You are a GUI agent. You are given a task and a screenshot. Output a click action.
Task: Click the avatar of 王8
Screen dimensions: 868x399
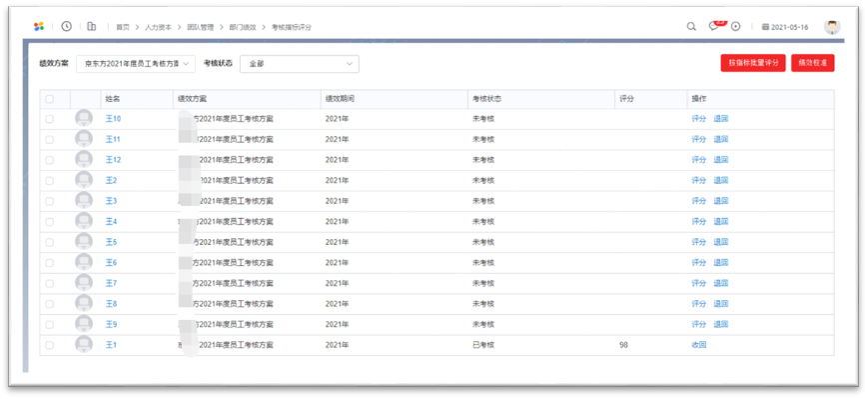[x=84, y=304]
